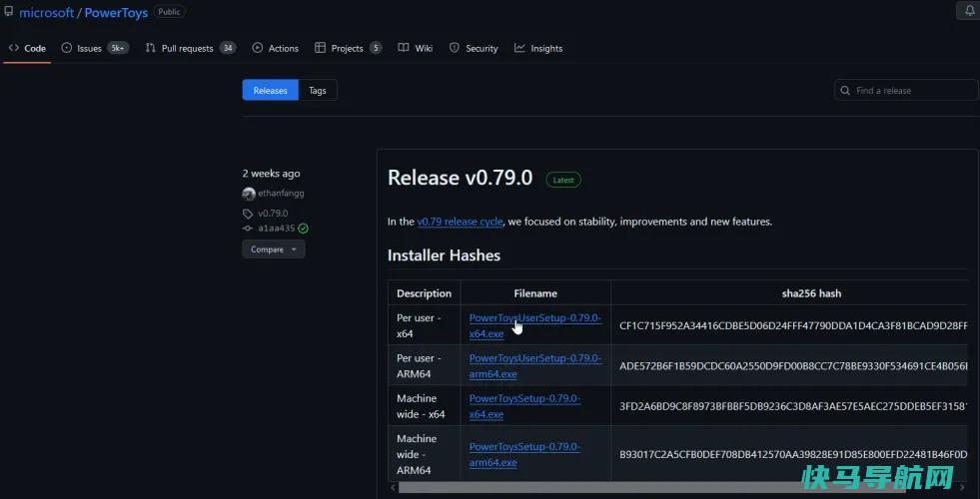Download PowerToysSetup-0.79.0-arm64.exe
Viewport: 980px width, 499px height.
(x=525, y=455)
